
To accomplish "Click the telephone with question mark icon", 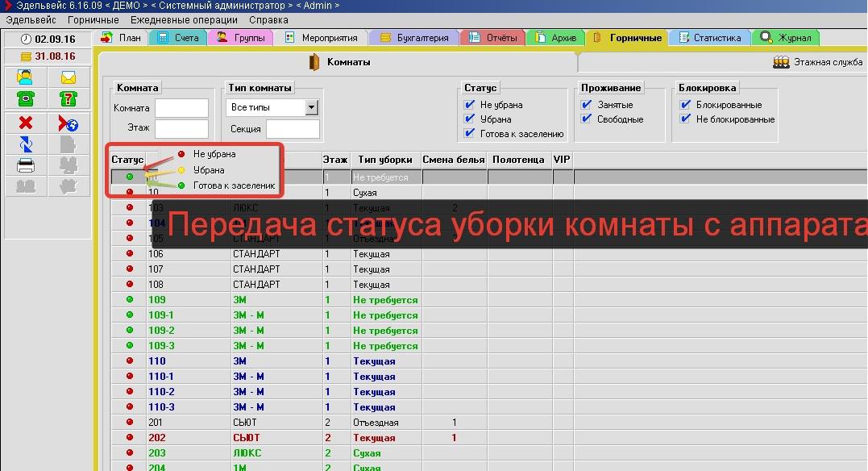I will pyautogui.click(x=69, y=98).
